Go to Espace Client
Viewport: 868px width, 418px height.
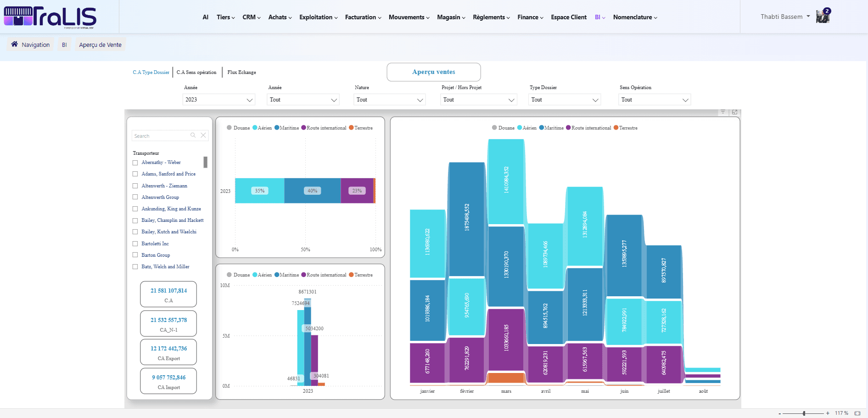coord(569,17)
